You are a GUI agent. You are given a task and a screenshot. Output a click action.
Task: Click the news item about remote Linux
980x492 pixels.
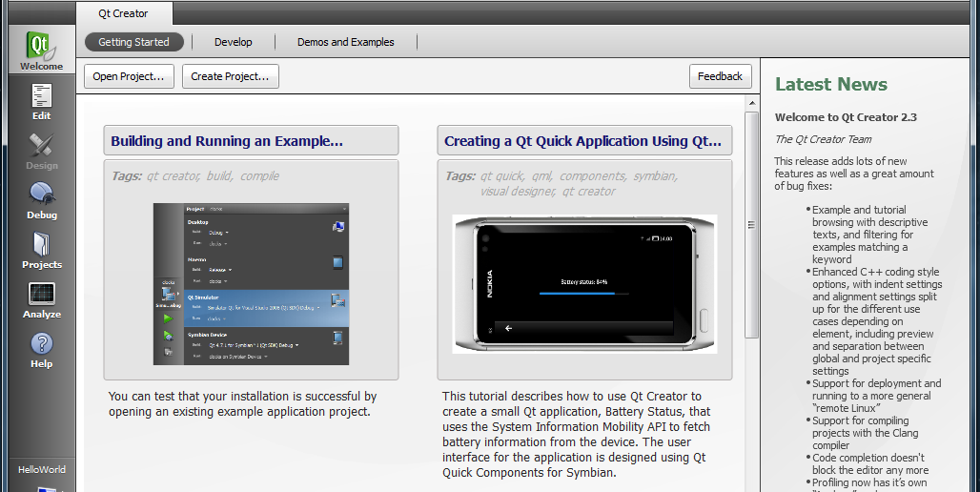[876, 396]
